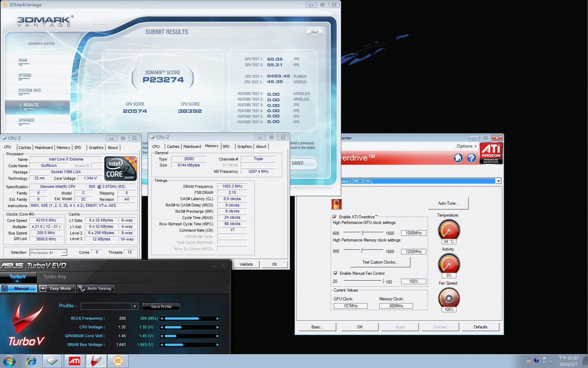Open CPU-Z taskbar icon

(x=52, y=361)
